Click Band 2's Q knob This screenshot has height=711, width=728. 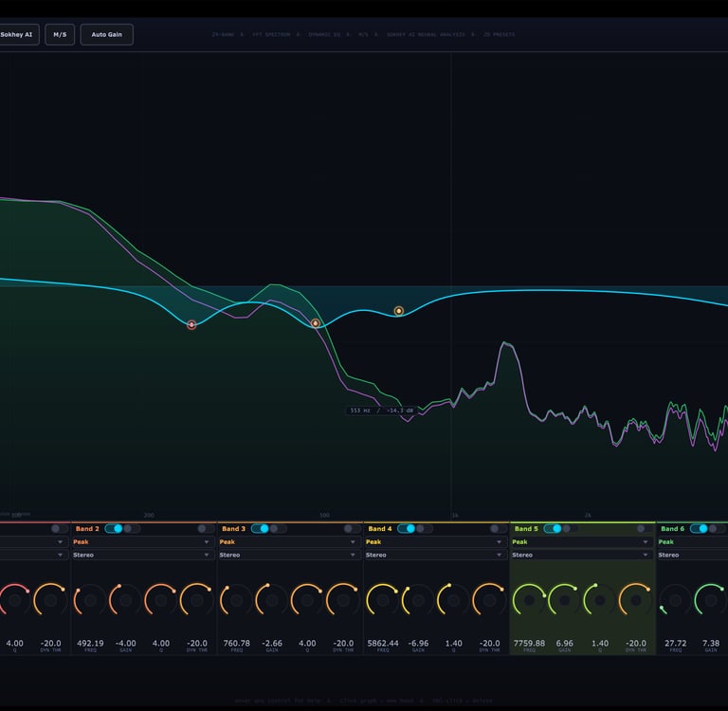tap(161, 600)
